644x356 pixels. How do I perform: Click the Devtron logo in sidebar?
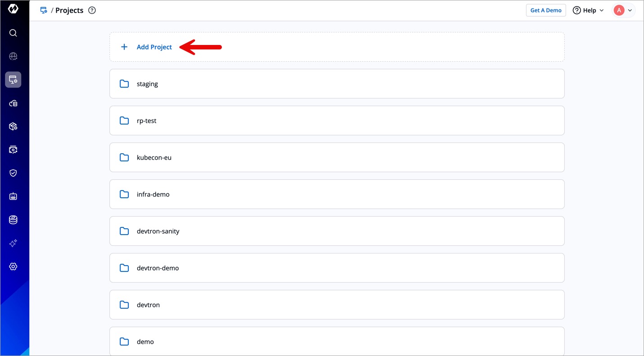(13, 9)
